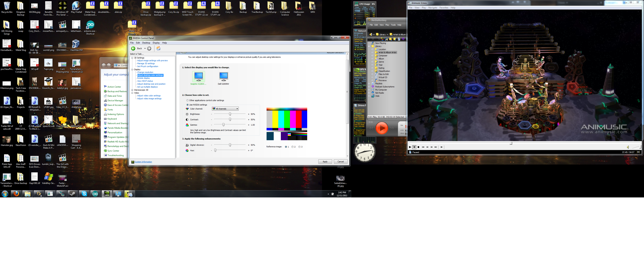The width and height of the screenshot is (644, 253).
Task: Open Navigate menu in Media Player Classic
Action: tap(433, 8)
